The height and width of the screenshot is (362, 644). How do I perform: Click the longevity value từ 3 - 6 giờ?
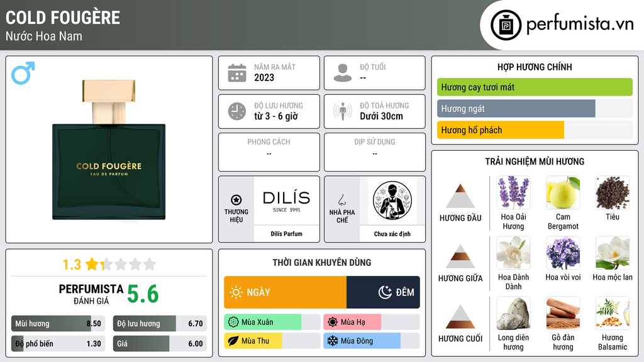point(276,116)
